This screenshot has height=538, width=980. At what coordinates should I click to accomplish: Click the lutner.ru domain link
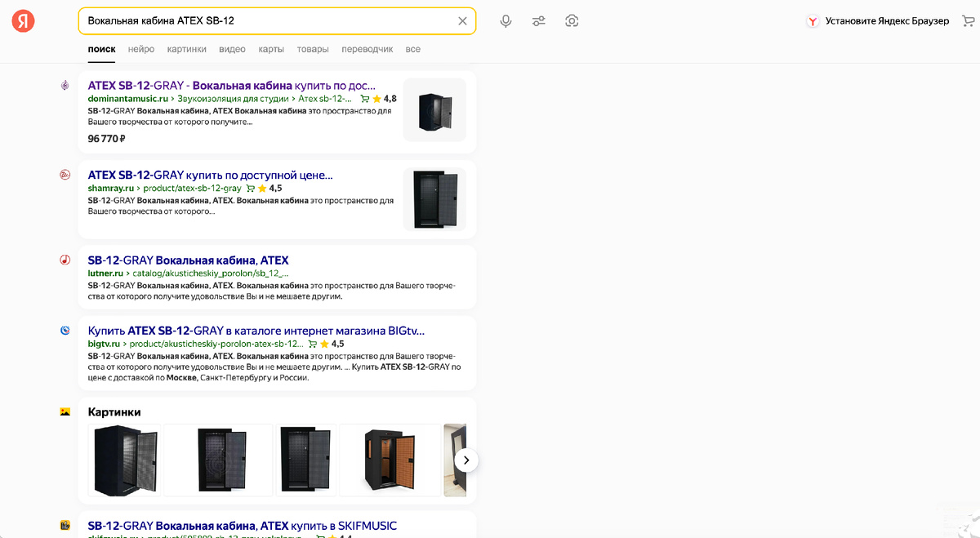click(x=105, y=273)
